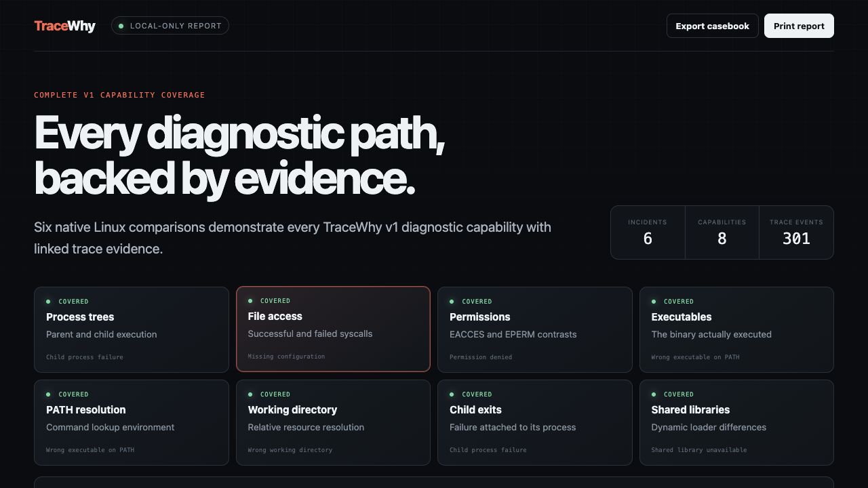Click the covered dot on Working directory card
The height and width of the screenshot is (488, 868).
(x=250, y=394)
